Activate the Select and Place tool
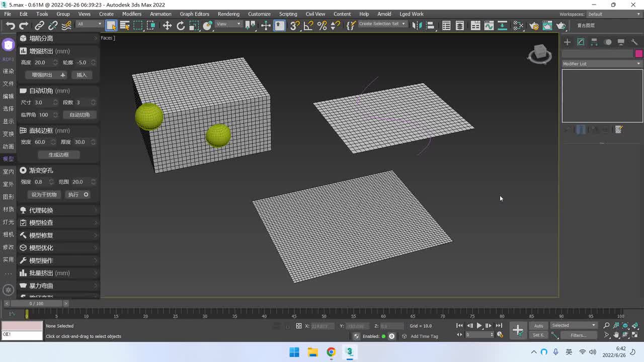Image resolution: width=644 pixels, height=362 pixels. click(x=207, y=26)
